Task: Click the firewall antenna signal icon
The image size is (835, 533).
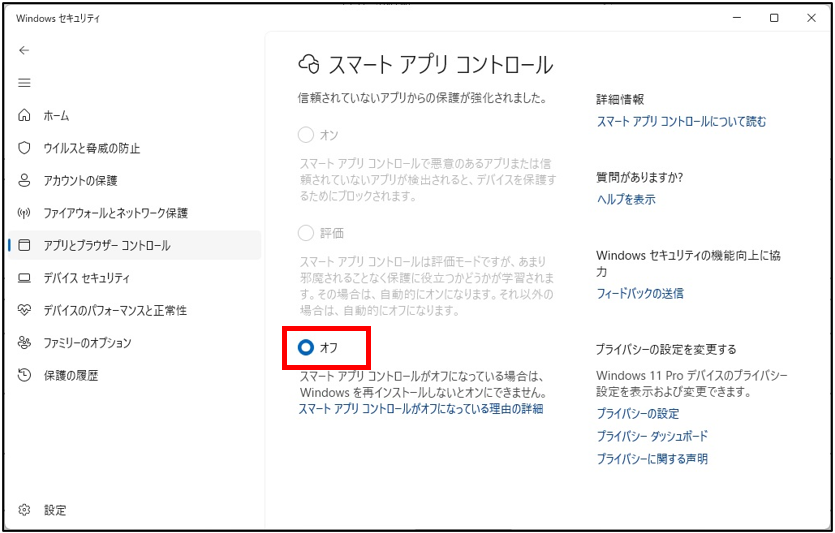Action: point(24,213)
